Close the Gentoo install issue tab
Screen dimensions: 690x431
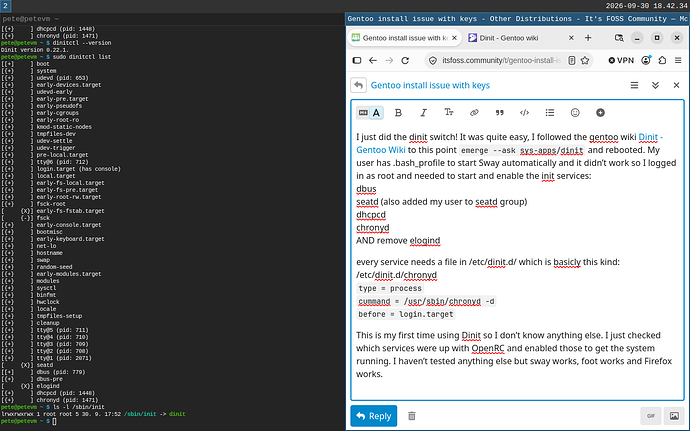tap(455, 38)
